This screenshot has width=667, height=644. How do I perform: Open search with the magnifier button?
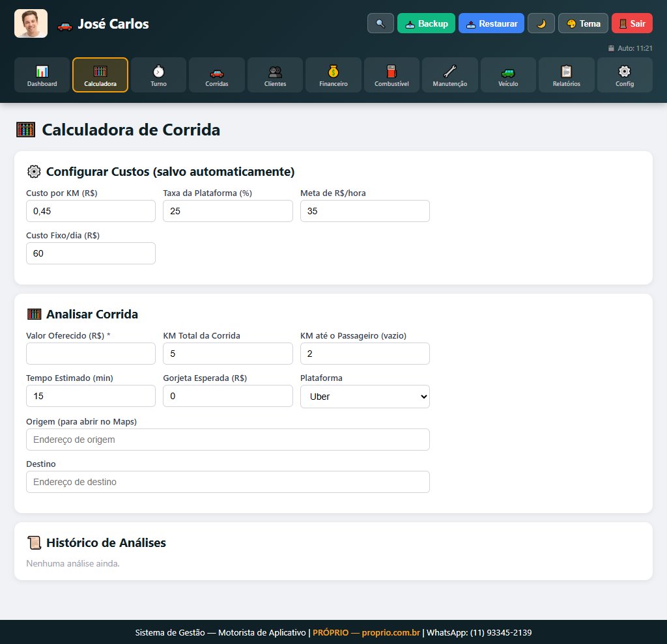[380, 23]
